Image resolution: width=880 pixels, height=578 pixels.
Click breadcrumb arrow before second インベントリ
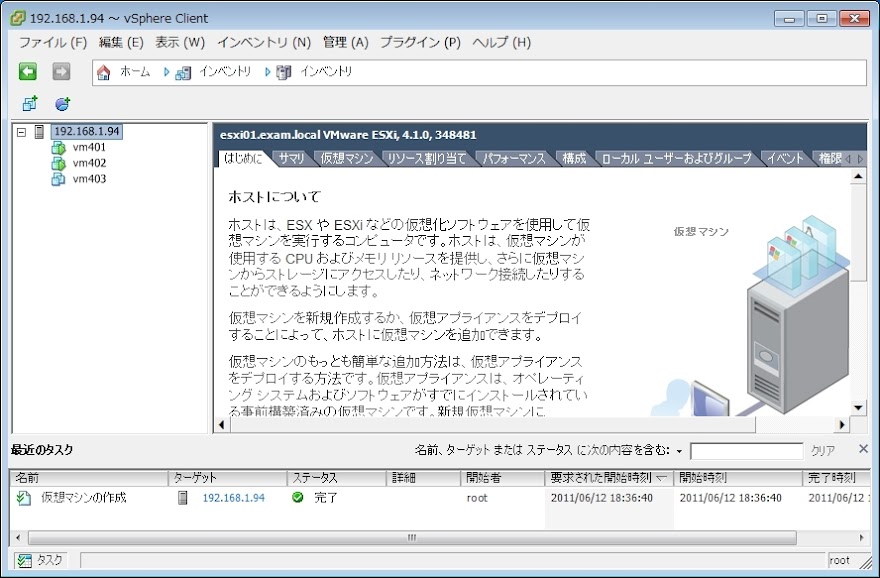tap(268, 72)
